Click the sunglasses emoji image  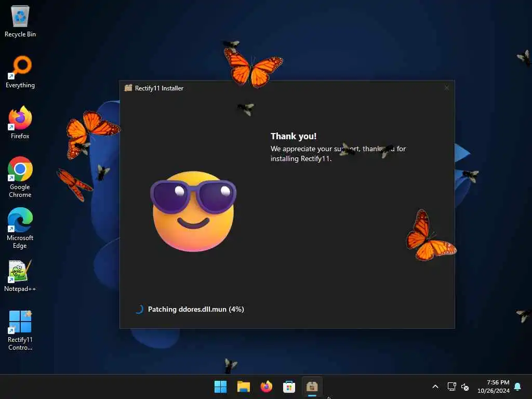(193, 211)
